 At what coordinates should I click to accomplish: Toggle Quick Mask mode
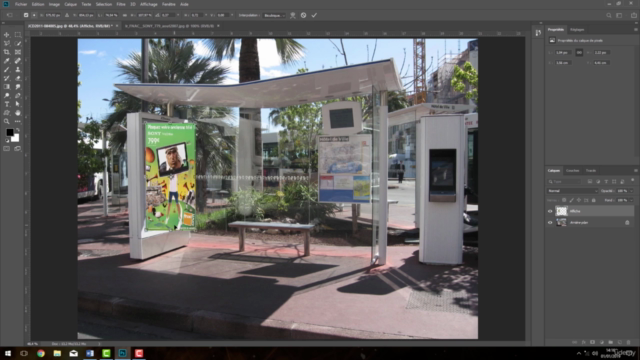click(x=7, y=149)
